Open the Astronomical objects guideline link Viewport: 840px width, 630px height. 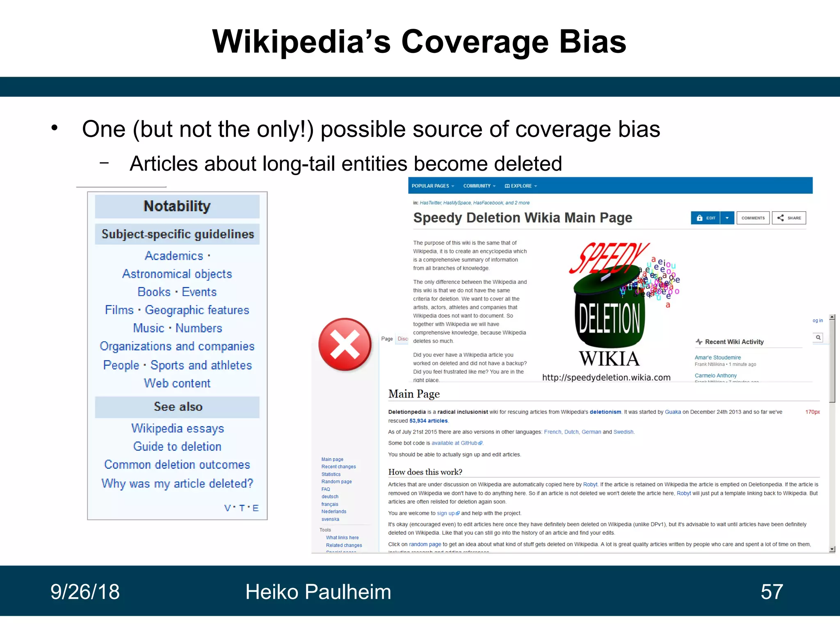click(177, 274)
